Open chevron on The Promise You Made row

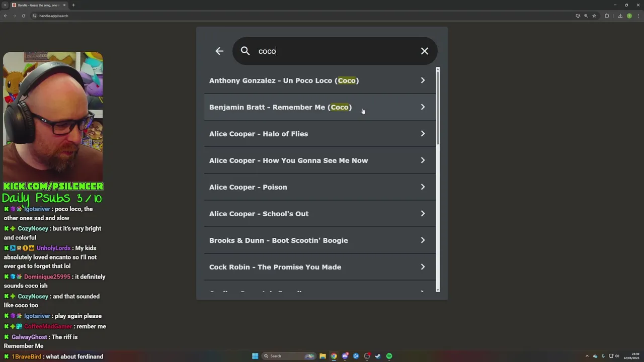coord(423,267)
